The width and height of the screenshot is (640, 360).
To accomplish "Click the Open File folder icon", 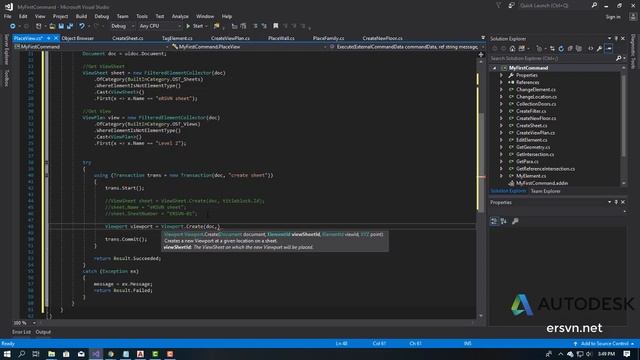I will (x=52, y=26).
